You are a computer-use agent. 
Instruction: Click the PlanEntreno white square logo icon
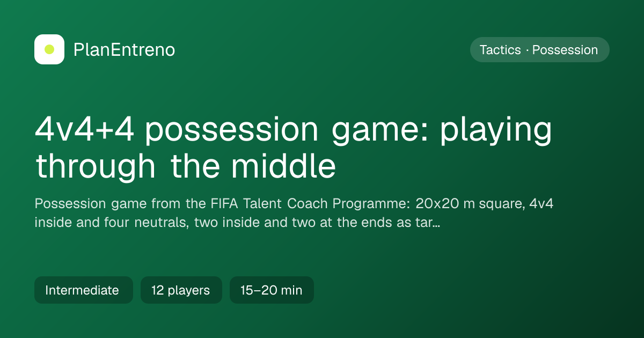coord(49,49)
